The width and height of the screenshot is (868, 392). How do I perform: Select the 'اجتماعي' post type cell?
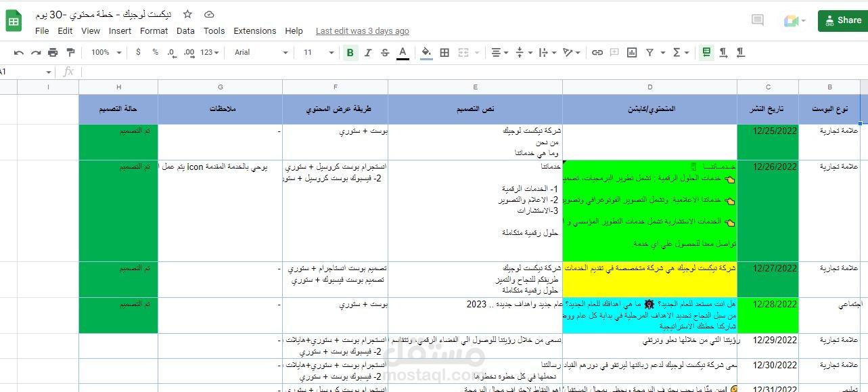829,315
